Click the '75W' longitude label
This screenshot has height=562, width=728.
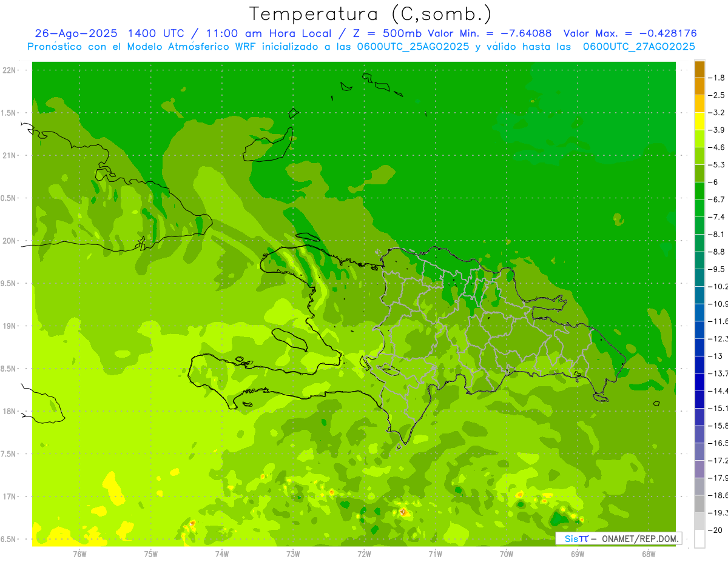pos(151,554)
